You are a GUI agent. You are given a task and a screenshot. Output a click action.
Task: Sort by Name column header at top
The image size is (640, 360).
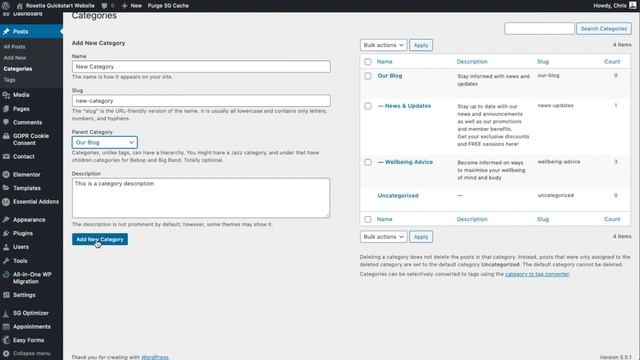point(384,62)
